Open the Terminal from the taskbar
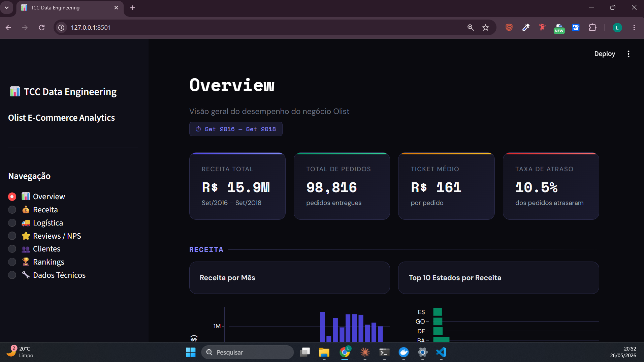 pyautogui.click(x=384, y=352)
